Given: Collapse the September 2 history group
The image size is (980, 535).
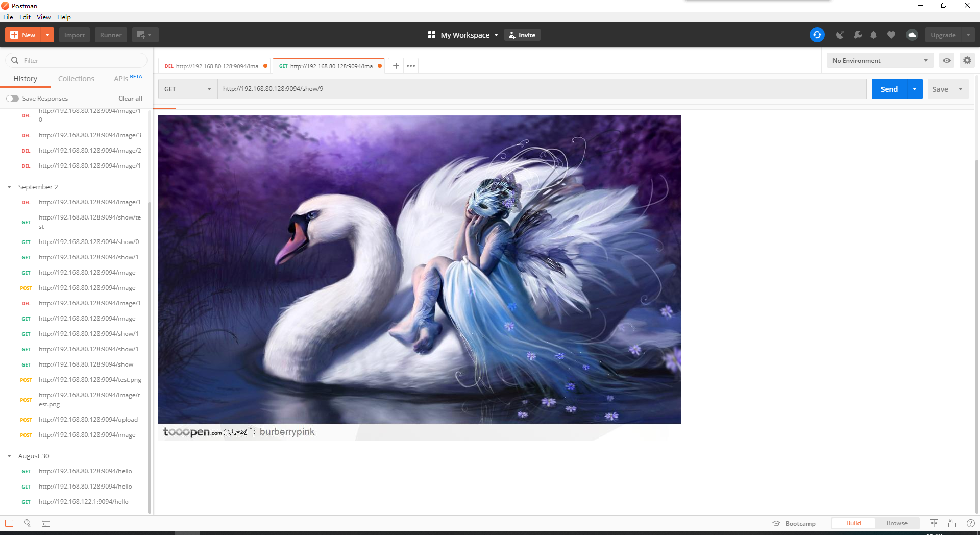Looking at the screenshot, I should 9,187.
